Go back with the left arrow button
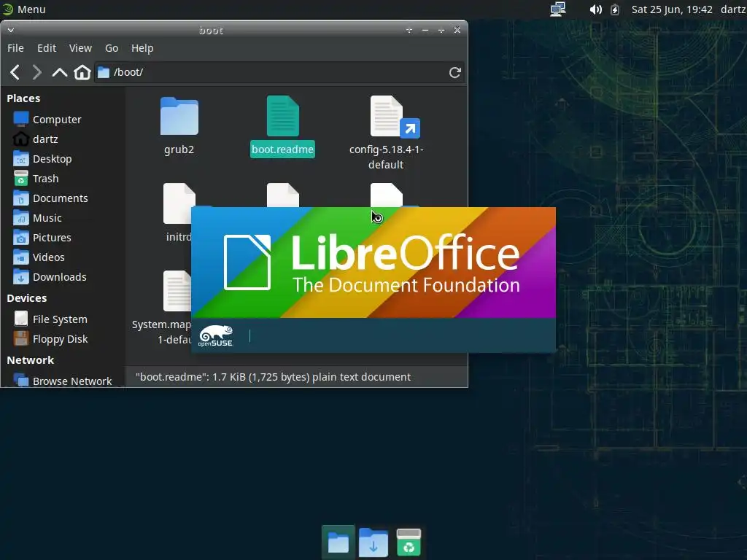 (x=15, y=72)
